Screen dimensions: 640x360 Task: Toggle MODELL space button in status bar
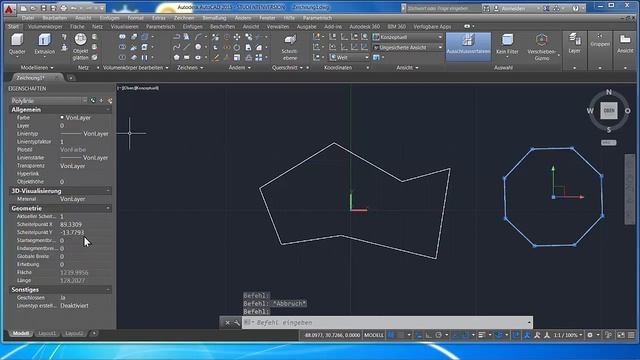[x=374, y=335]
